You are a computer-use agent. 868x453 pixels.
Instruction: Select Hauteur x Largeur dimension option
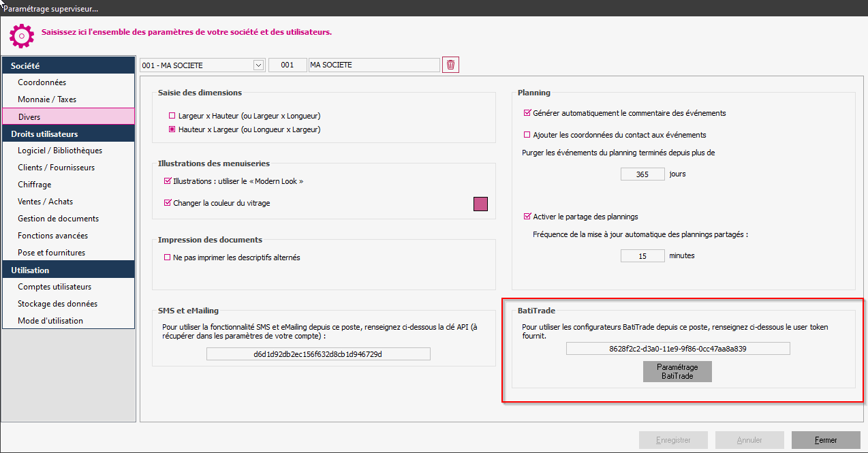coord(172,129)
